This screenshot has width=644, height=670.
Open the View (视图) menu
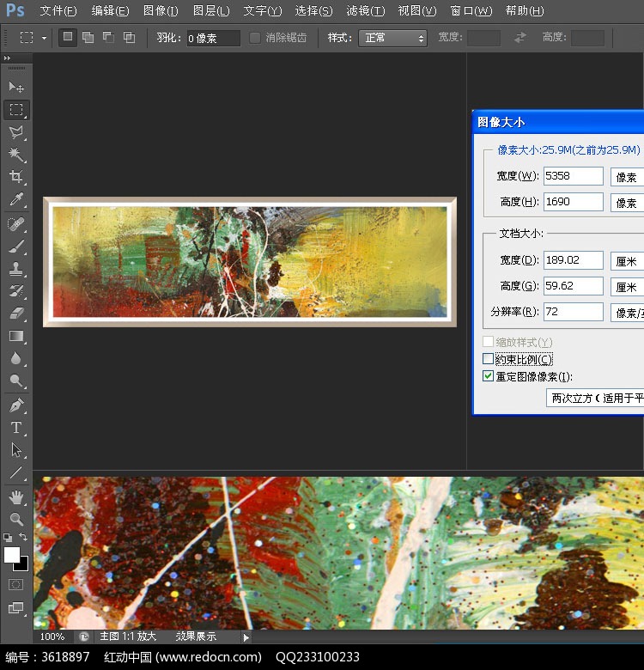pyautogui.click(x=416, y=10)
